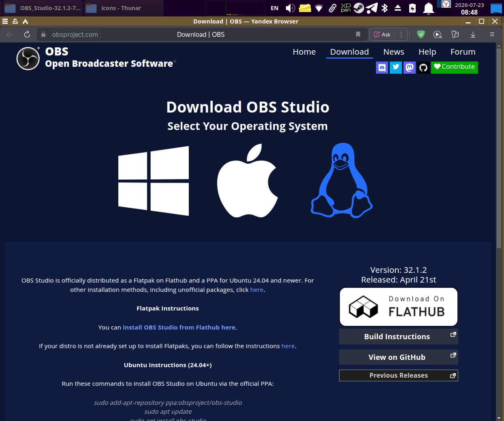Open the OBS Mastodon icon link

point(410,68)
